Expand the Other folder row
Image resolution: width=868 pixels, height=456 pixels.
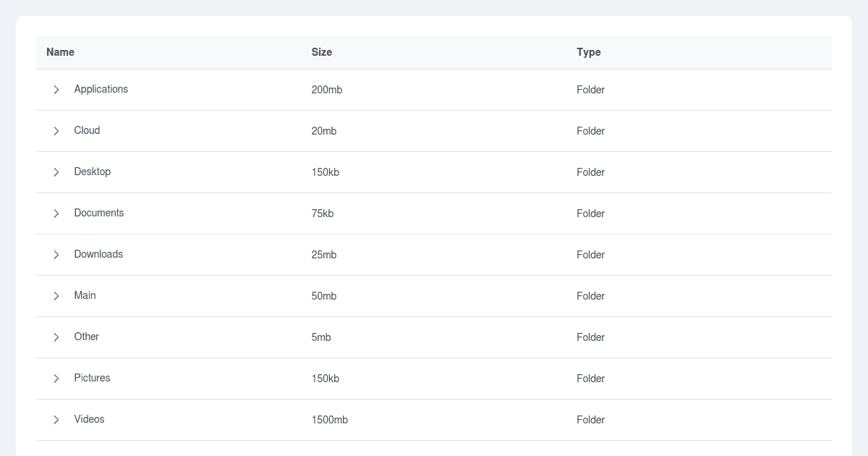[x=56, y=337]
